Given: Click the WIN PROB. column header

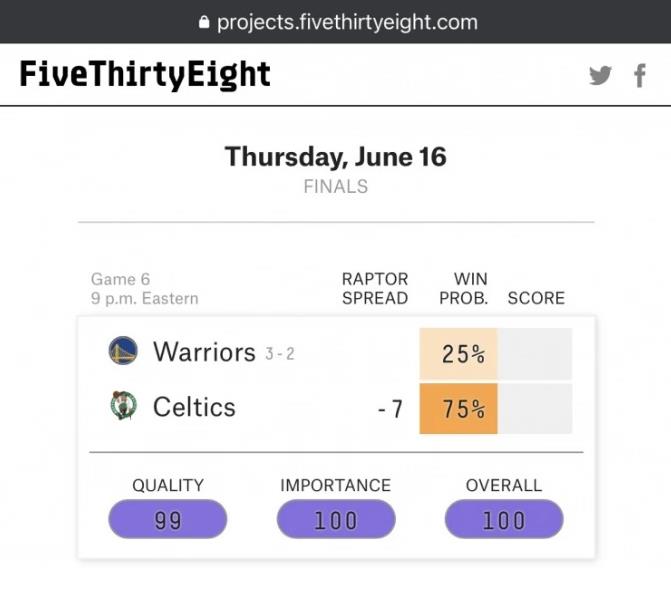Looking at the screenshot, I should [463, 289].
